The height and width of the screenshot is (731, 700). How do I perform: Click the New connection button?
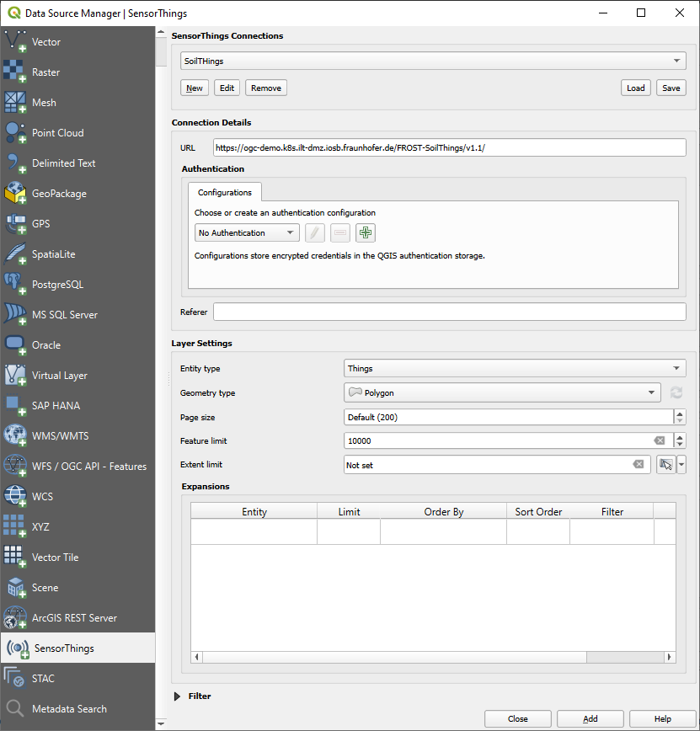pos(195,88)
